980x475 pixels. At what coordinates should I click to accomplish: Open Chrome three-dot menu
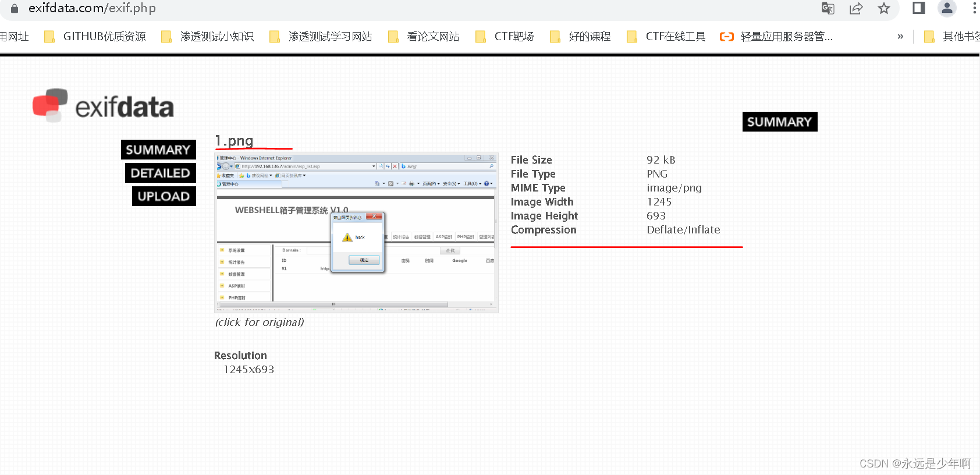coord(974,8)
